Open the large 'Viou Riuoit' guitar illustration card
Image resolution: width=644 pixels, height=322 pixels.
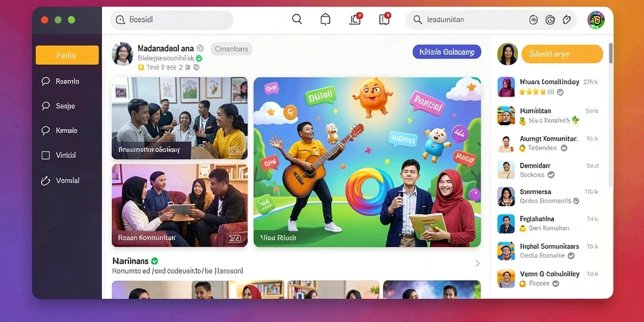pos(367,162)
